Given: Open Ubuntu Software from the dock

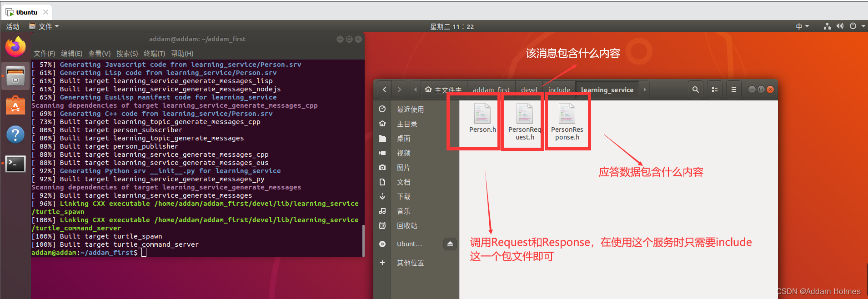Looking at the screenshot, I should click(15, 105).
